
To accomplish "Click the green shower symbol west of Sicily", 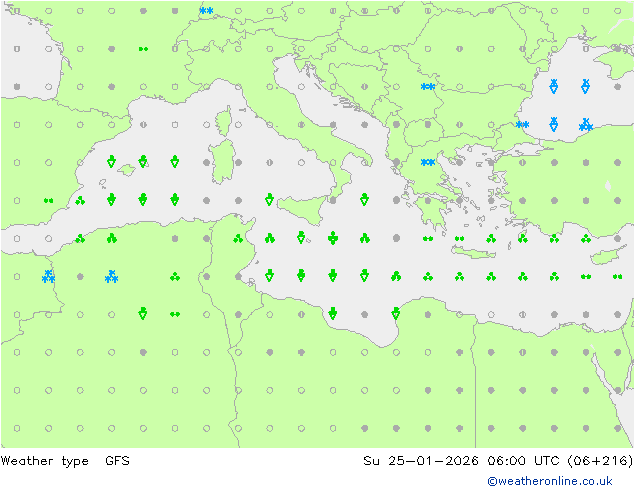I will [x=269, y=200].
